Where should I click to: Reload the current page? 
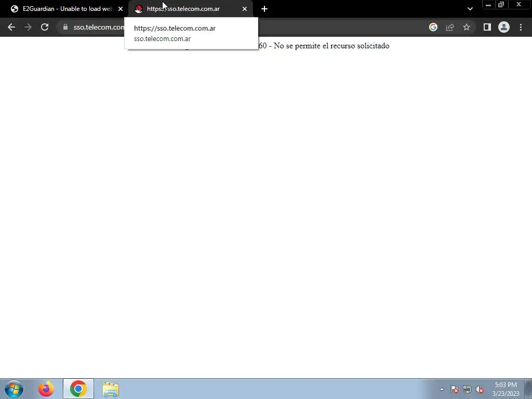tap(45, 27)
